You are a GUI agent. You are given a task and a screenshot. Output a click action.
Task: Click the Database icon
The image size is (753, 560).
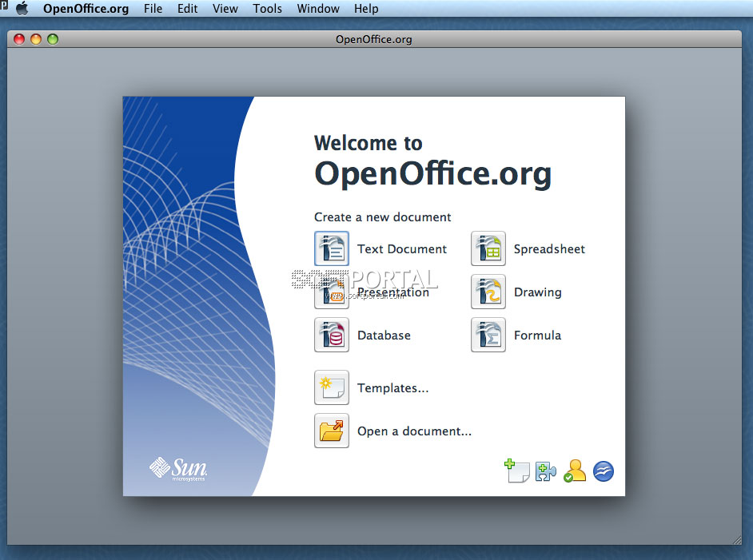pyautogui.click(x=332, y=335)
